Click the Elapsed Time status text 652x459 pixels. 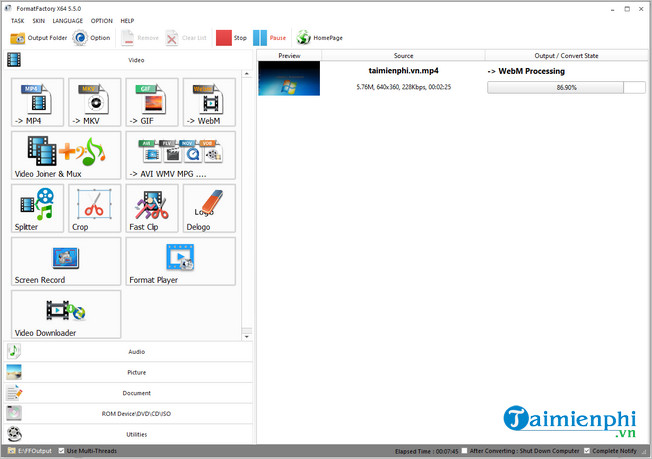[x=427, y=451]
